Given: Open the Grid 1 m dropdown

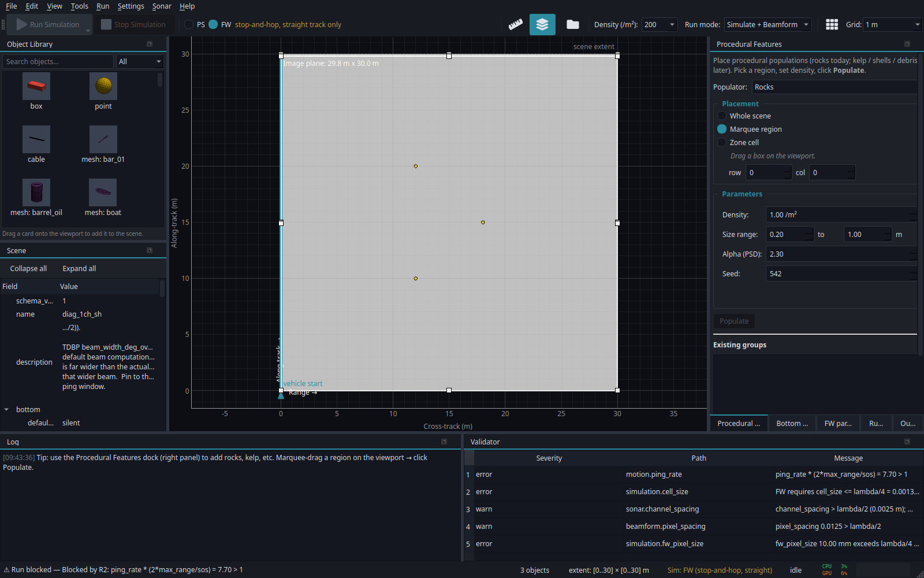Looking at the screenshot, I should pos(892,24).
